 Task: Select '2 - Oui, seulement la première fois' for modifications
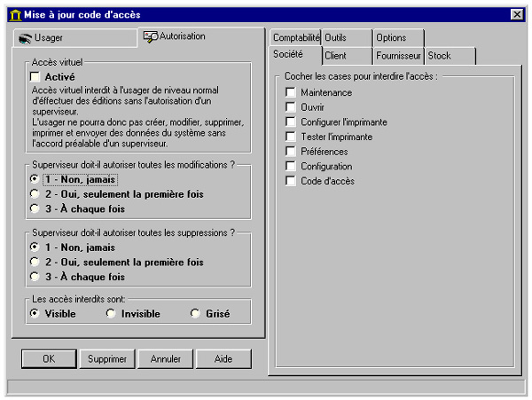coord(35,193)
